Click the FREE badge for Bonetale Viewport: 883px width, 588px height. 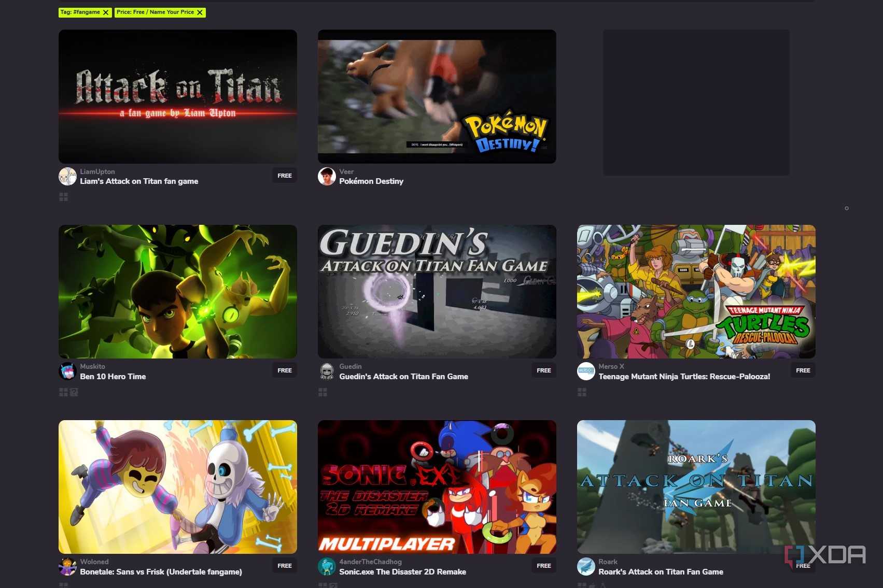click(x=285, y=566)
